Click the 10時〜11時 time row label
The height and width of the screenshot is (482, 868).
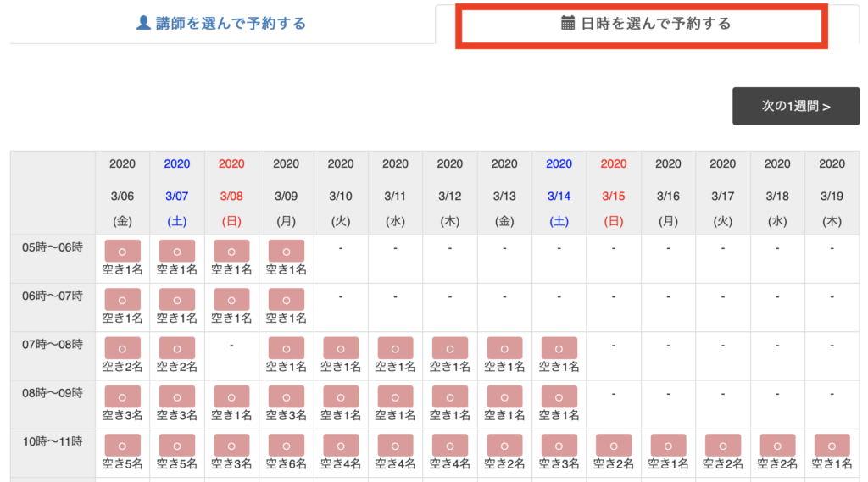tap(53, 442)
